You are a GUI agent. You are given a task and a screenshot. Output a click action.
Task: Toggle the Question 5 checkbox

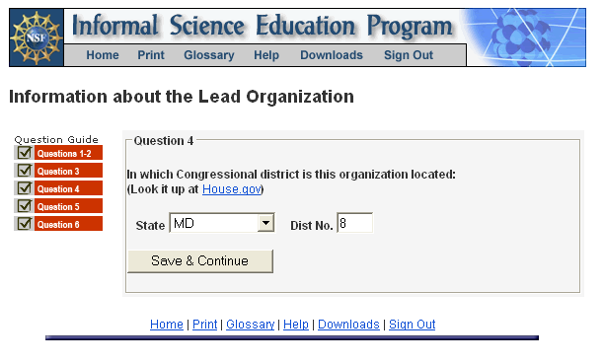(25, 206)
